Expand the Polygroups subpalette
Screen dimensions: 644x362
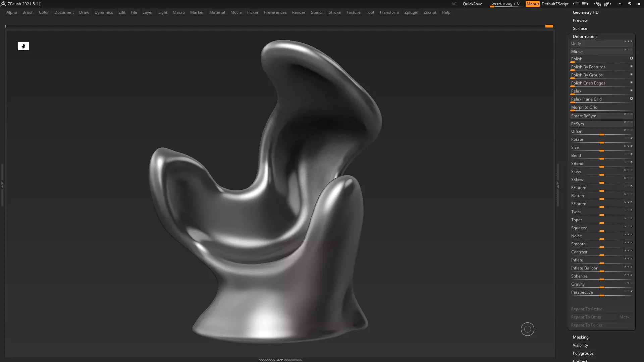(x=583, y=353)
